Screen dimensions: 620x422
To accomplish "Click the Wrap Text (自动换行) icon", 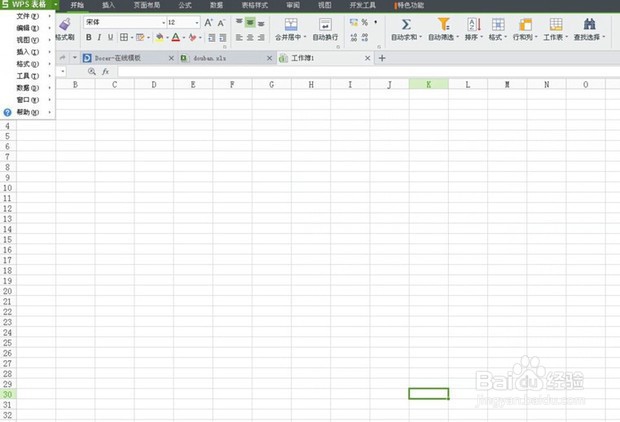I will 325,25.
